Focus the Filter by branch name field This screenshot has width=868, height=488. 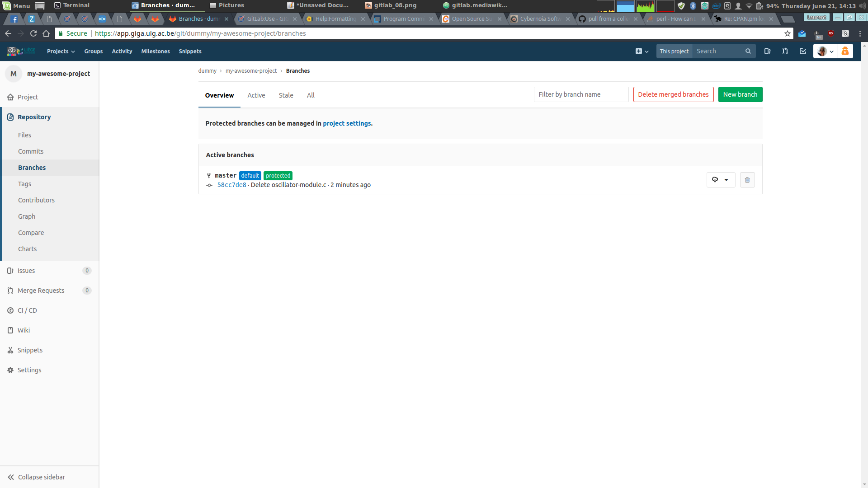pyautogui.click(x=581, y=94)
